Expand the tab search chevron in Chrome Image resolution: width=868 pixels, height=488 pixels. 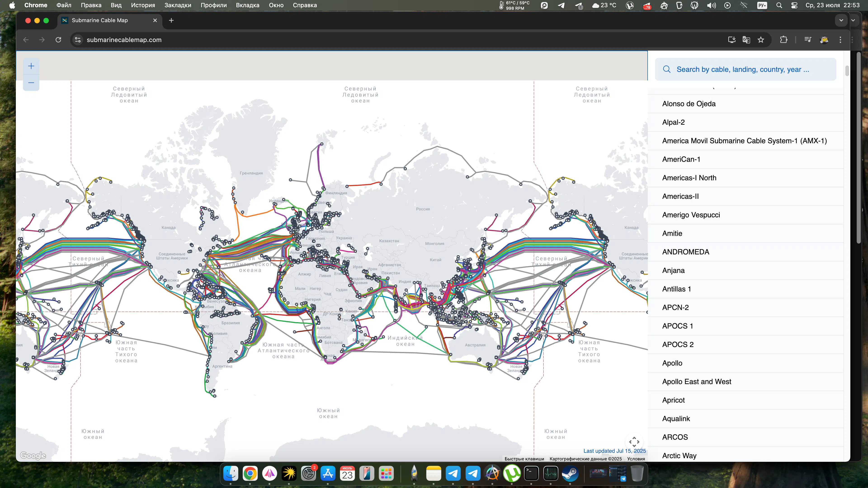click(x=841, y=20)
